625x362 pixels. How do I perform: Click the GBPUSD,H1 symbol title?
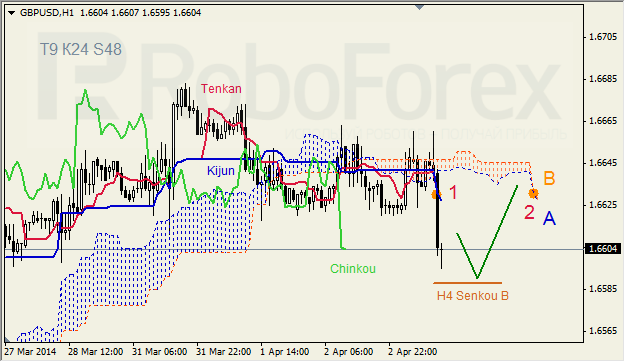pyautogui.click(x=47, y=13)
